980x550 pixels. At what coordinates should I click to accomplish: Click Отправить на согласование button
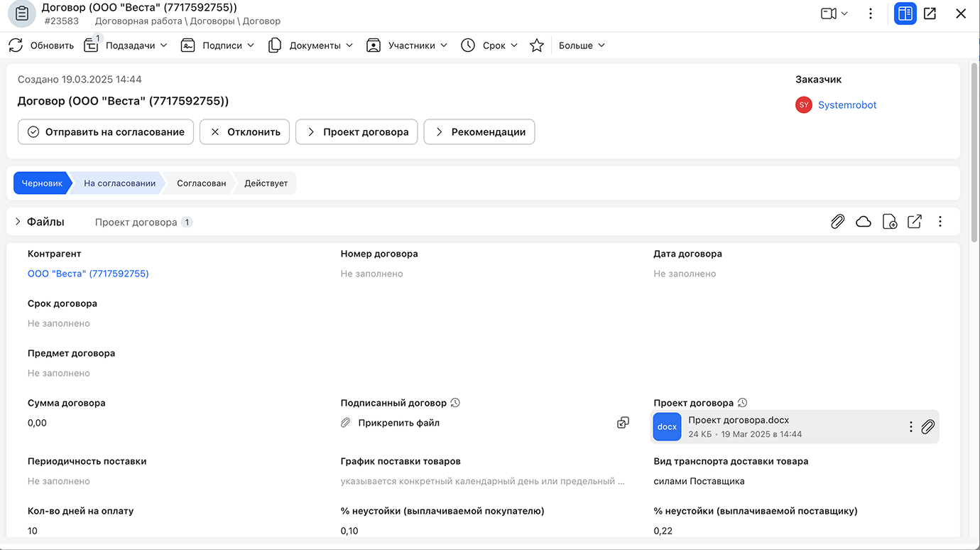tap(105, 131)
